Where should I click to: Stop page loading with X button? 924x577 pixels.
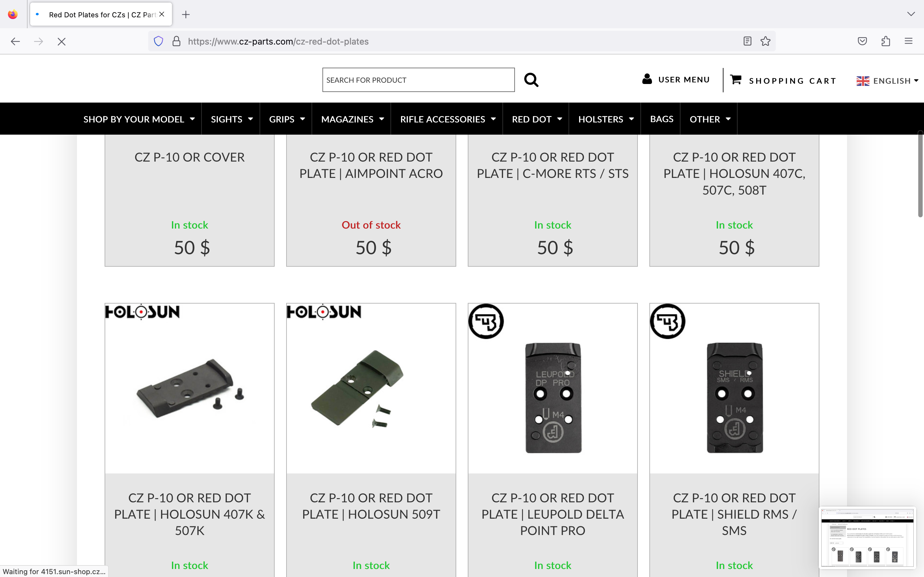point(62,42)
